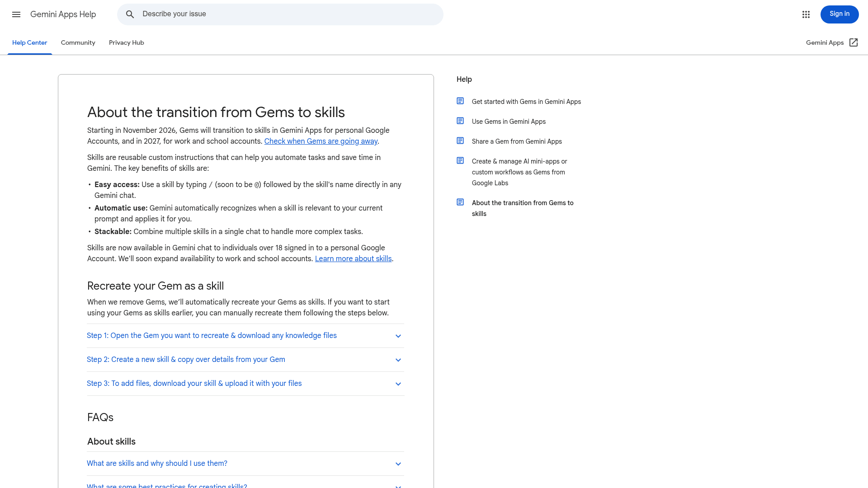Image resolution: width=868 pixels, height=488 pixels.
Task: Open Create & manage AI mini-apps article
Action: click(x=519, y=172)
